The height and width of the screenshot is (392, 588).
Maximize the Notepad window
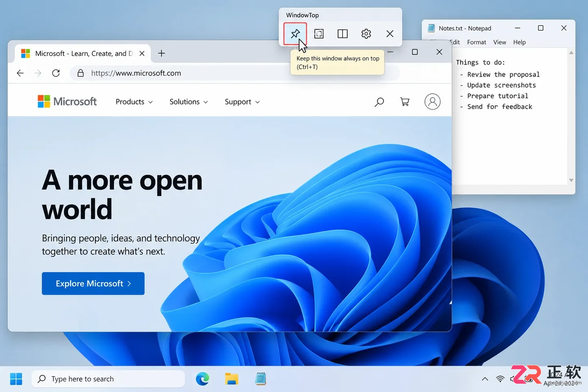[541, 28]
